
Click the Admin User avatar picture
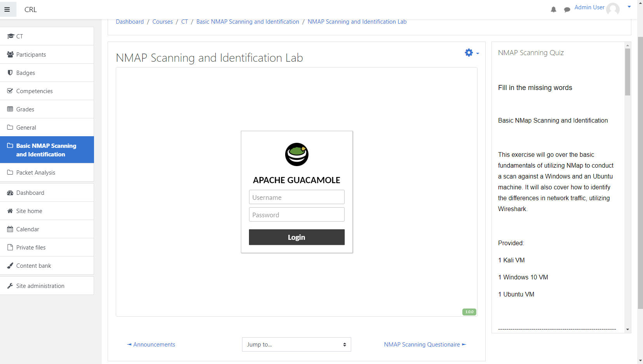point(613,9)
